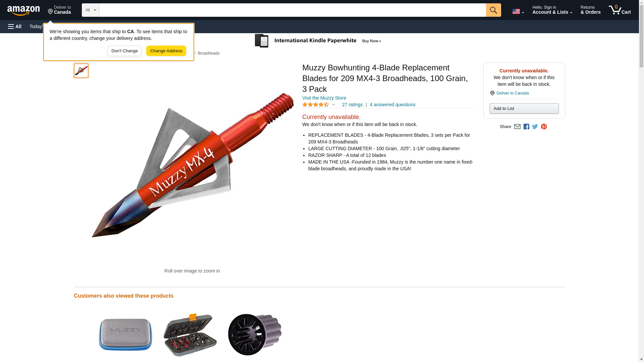Image resolution: width=644 pixels, height=362 pixels.
Task: Share product on Pinterest
Action: point(544,127)
